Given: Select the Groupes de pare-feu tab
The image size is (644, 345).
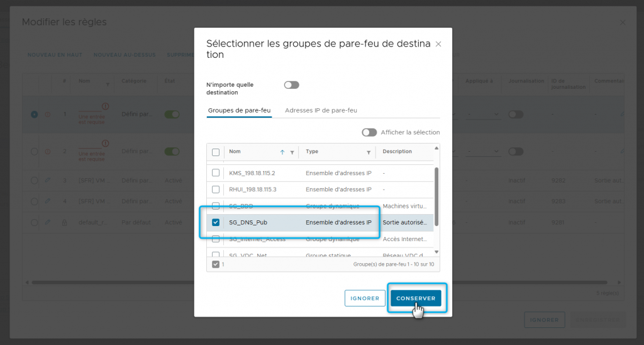Looking at the screenshot, I should point(239,110).
